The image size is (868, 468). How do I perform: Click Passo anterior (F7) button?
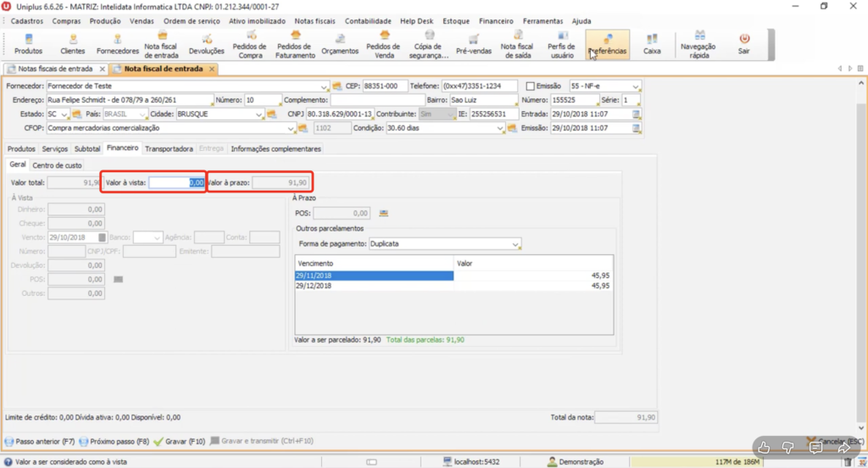(x=41, y=442)
